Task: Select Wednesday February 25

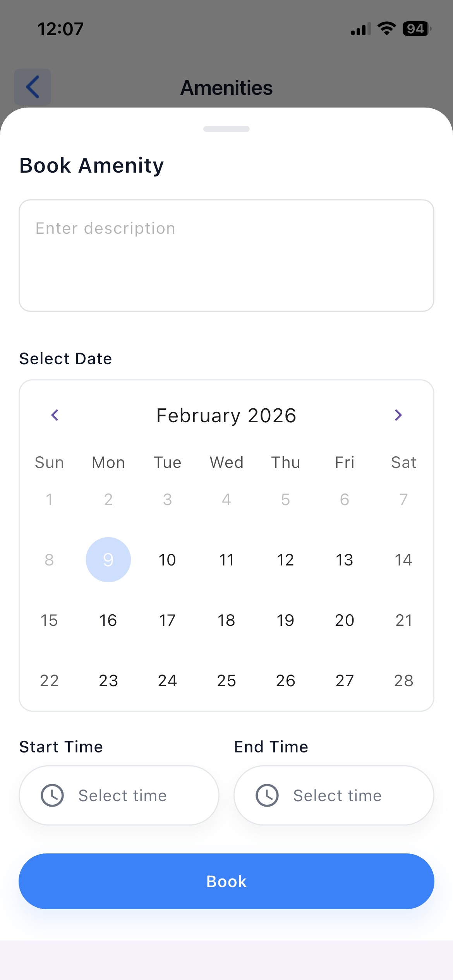Action: click(226, 681)
